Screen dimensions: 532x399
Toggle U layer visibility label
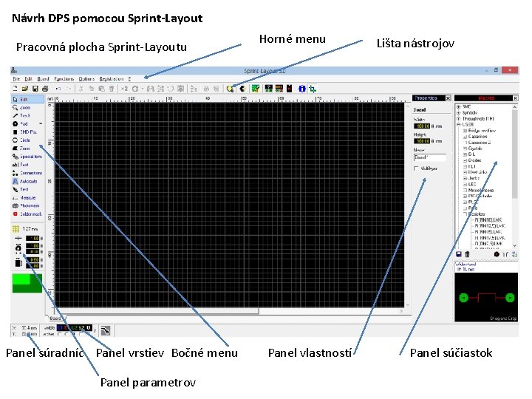(88, 328)
